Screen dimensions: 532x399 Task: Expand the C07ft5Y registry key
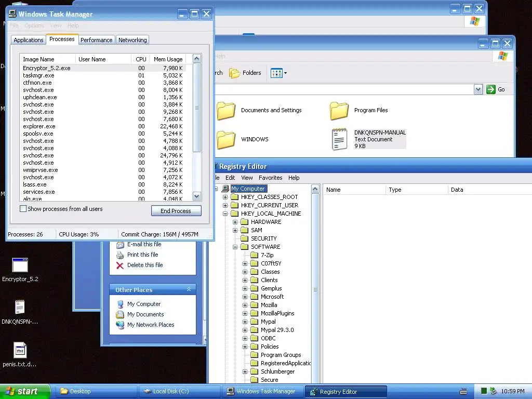(x=245, y=263)
